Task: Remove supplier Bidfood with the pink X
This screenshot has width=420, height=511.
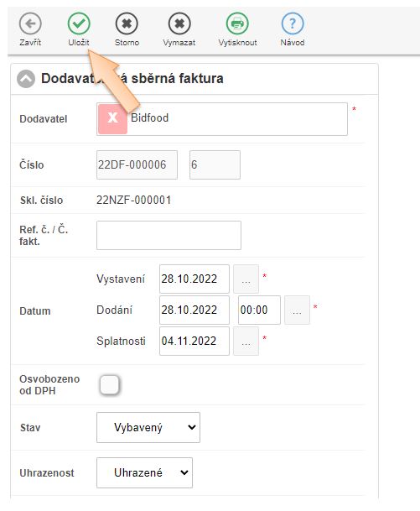Action: click(112, 119)
